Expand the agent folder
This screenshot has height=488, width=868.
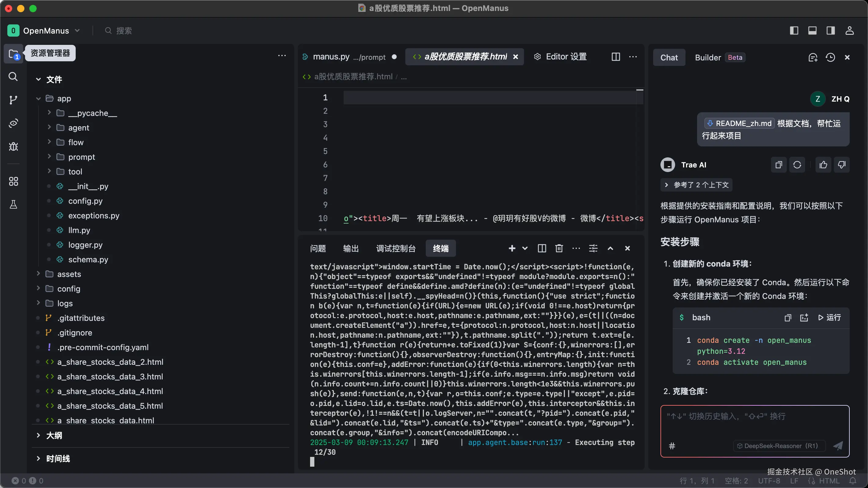[78, 127]
